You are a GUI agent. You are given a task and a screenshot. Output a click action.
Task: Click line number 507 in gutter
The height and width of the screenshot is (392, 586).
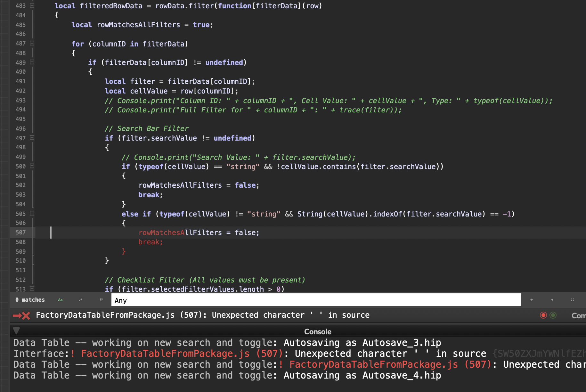(x=20, y=233)
